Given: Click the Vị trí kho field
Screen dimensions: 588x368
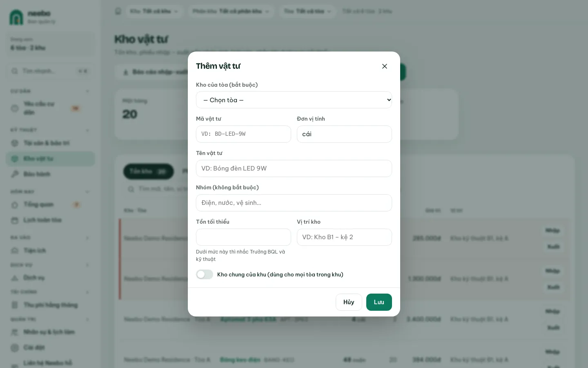Looking at the screenshot, I should coord(344,237).
